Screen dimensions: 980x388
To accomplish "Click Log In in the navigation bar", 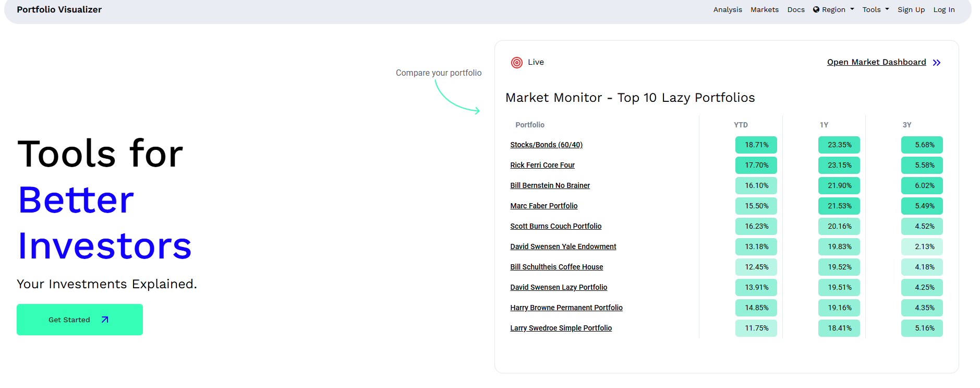I will [x=944, y=9].
